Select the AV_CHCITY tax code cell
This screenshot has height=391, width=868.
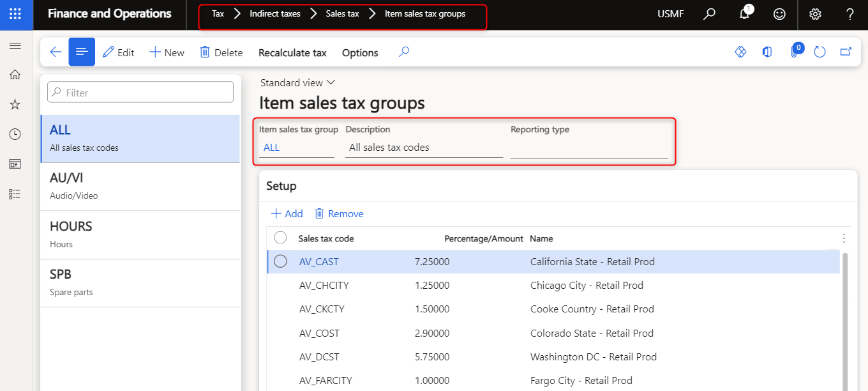coord(324,285)
